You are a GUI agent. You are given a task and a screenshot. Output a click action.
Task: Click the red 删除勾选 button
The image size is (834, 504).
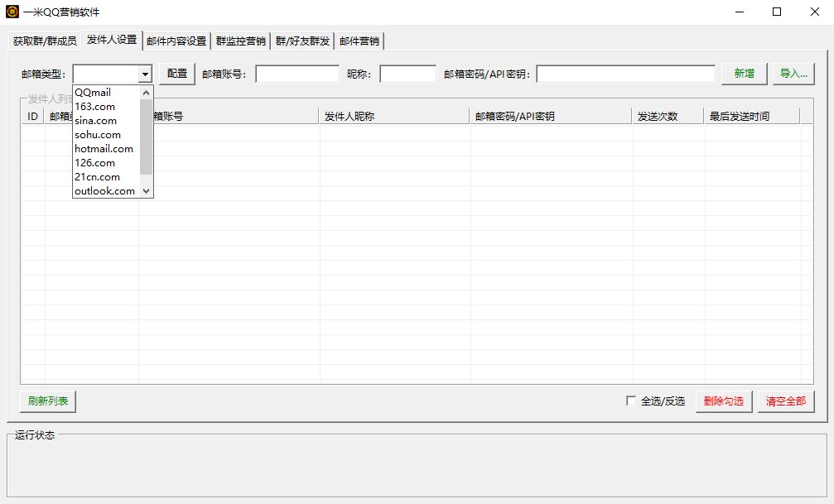point(724,401)
